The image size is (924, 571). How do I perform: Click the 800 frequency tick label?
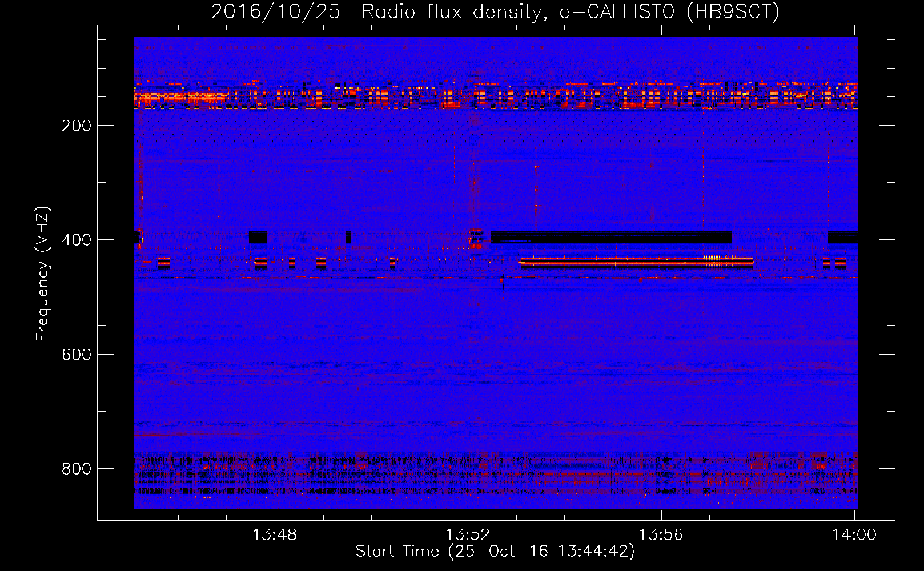[x=77, y=469]
